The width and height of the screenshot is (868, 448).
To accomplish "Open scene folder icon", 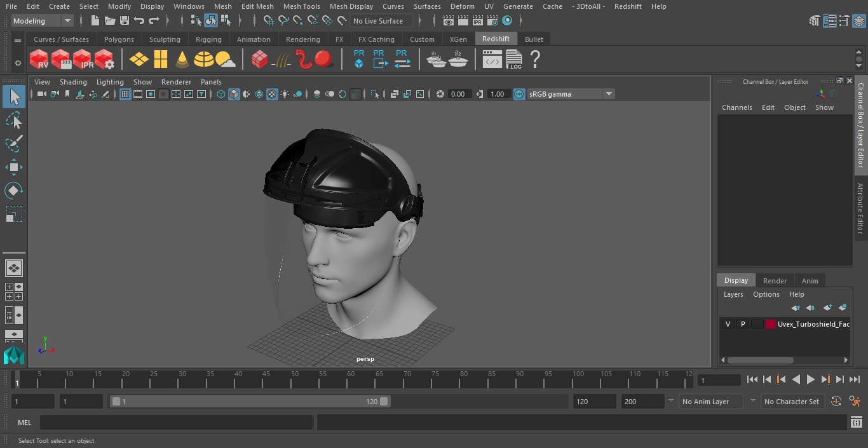I will point(109,21).
